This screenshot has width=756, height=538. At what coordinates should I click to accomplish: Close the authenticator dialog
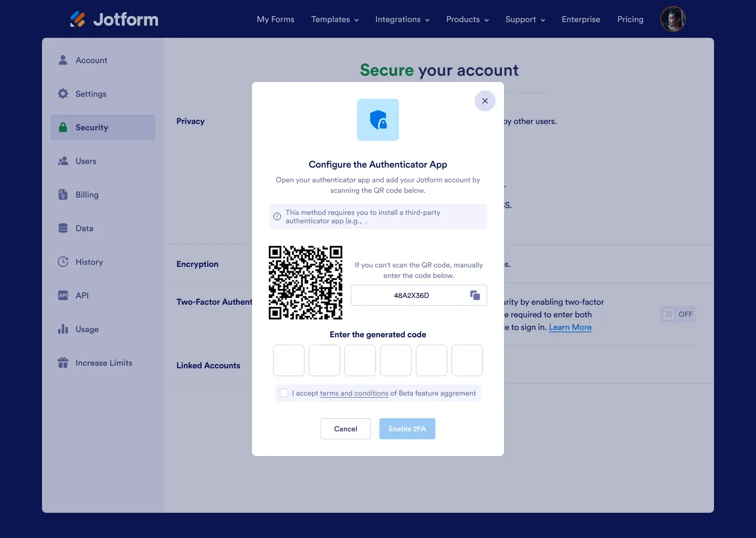point(485,101)
